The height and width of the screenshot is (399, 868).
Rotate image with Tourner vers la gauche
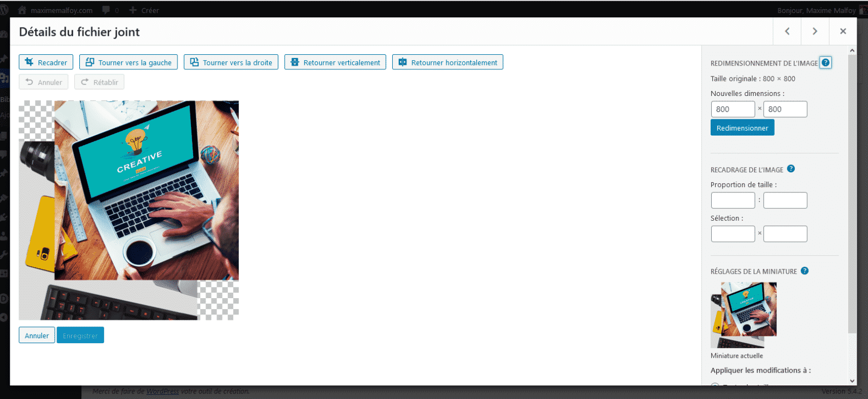click(x=129, y=62)
